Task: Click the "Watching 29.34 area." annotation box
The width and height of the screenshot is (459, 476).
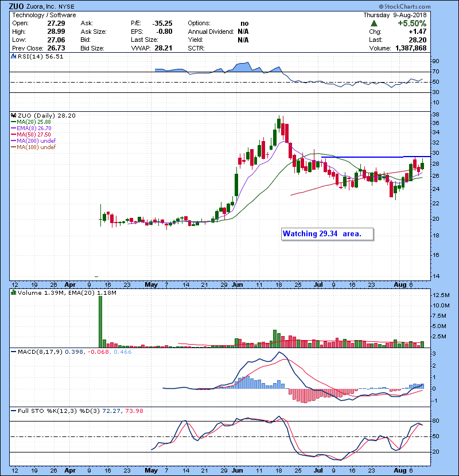Action: click(x=327, y=234)
